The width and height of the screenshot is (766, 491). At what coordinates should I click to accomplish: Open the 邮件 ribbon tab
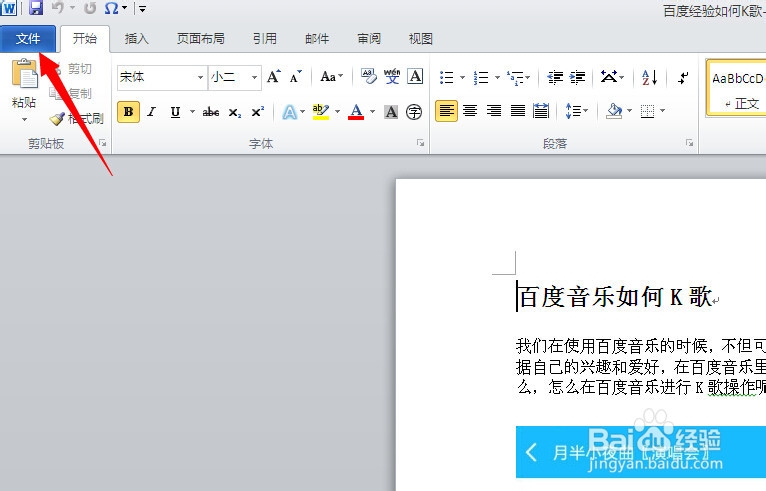pos(317,39)
